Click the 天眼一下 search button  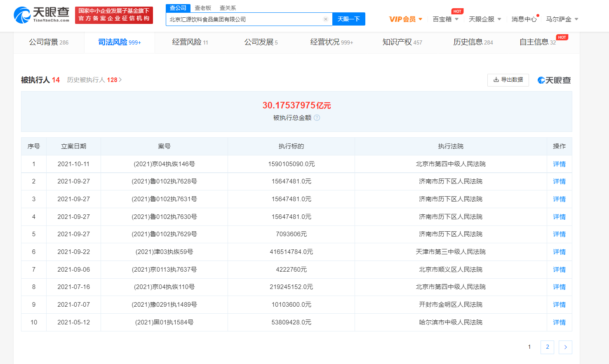pyautogui.click(x=348, y=19)
